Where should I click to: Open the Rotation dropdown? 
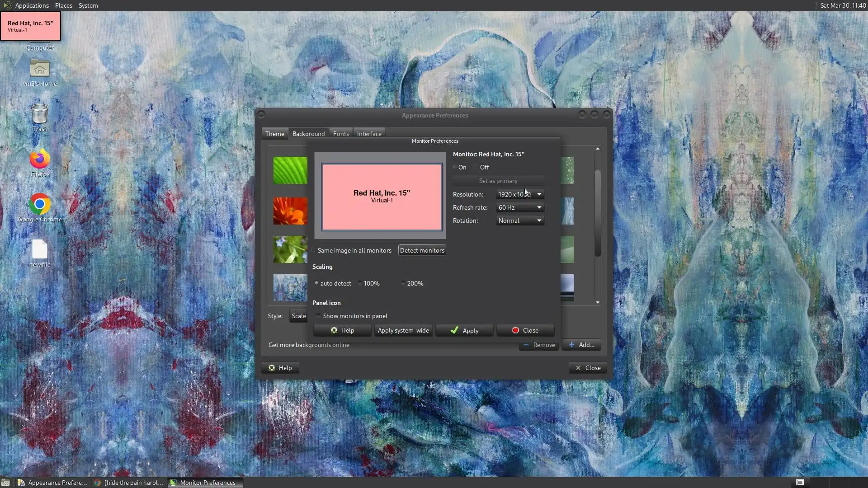click(520, 221)
